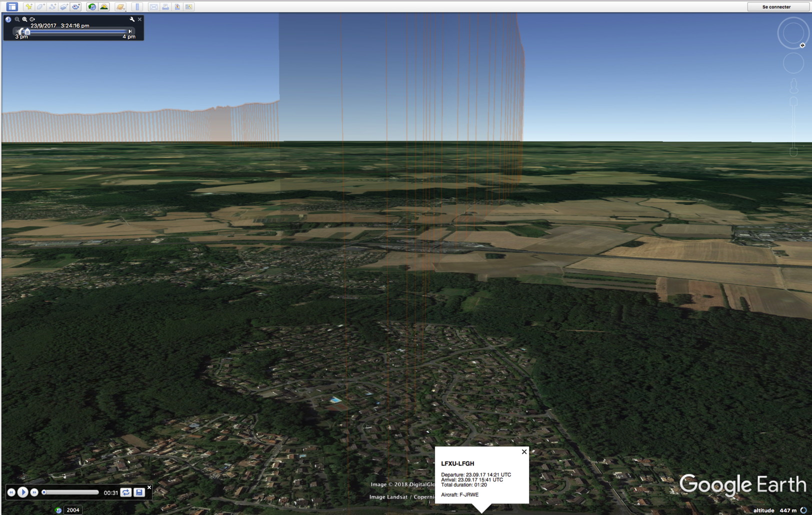Image resolution: width=812 pixels, height=515 pixels.
Task: Toggle historical imagery clock button
Action: (92, 6)
